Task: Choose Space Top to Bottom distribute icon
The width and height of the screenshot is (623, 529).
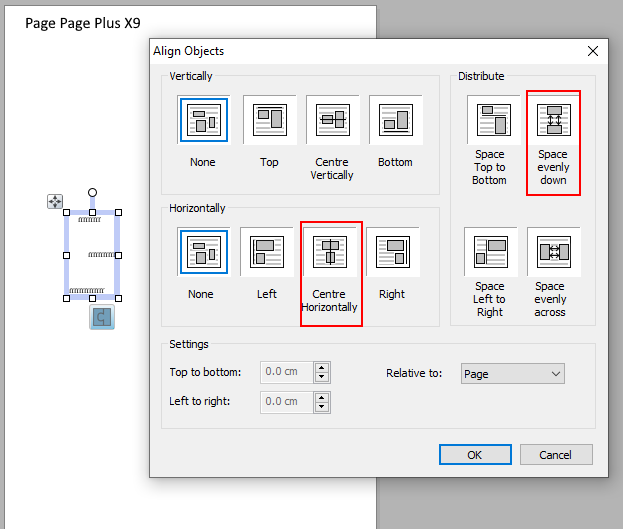Action: [494, 120]
